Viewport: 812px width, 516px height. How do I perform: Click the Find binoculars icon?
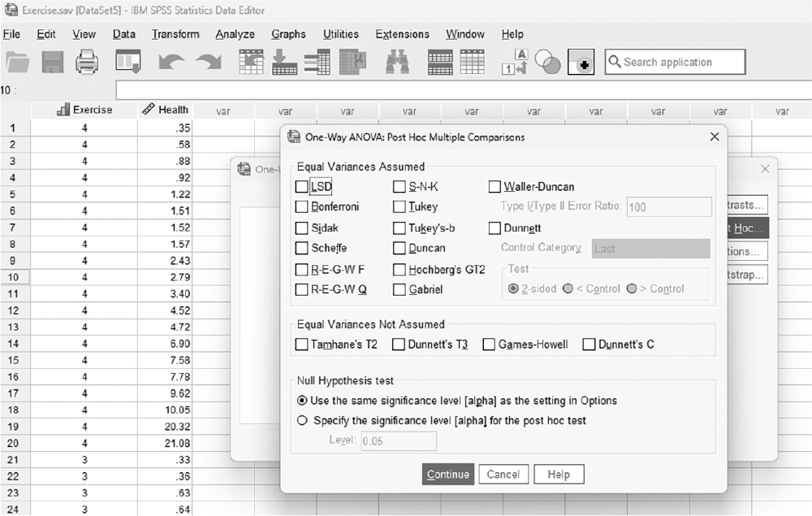pyautogui.click(x=397, y=63)
